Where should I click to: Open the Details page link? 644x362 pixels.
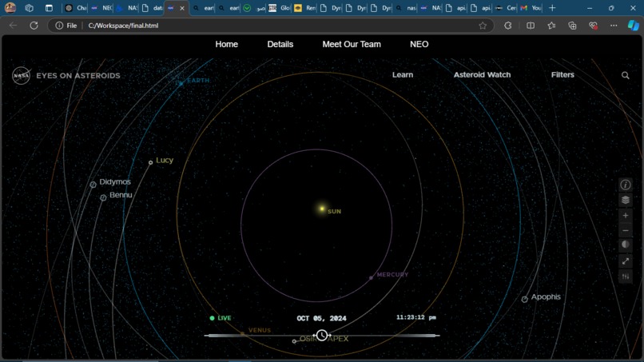point(280,45)
